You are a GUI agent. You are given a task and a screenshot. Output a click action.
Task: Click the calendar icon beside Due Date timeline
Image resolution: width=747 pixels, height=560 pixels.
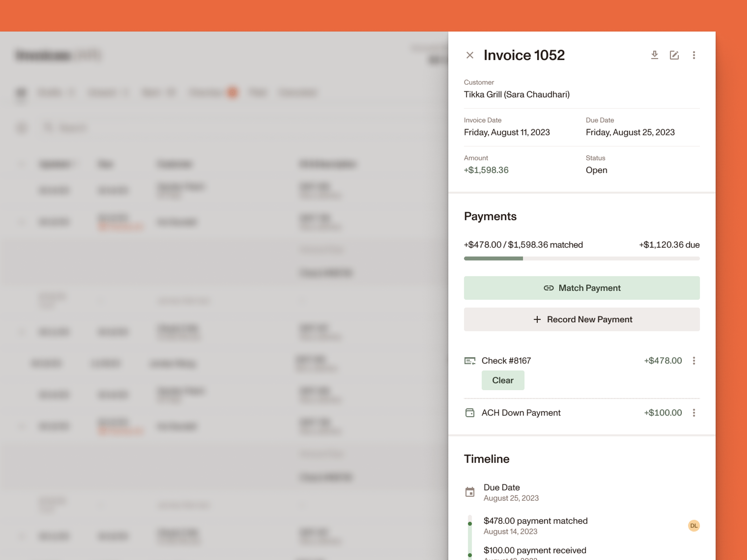(470, 492)
